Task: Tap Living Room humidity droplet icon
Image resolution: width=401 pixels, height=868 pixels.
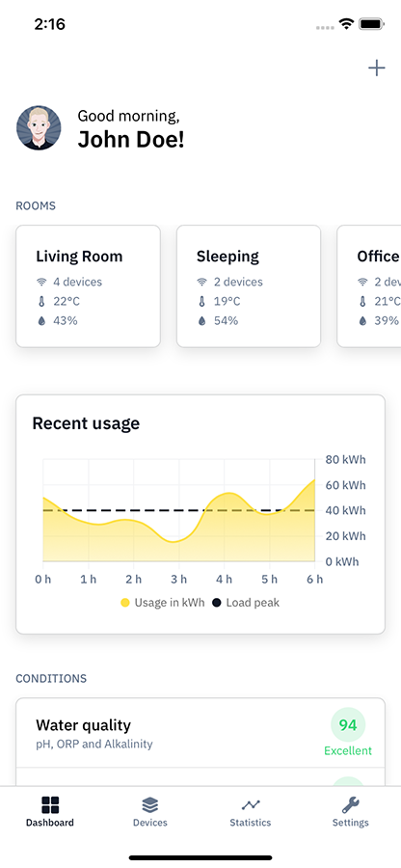Action: pyautogui.click(x=41, y=320)
